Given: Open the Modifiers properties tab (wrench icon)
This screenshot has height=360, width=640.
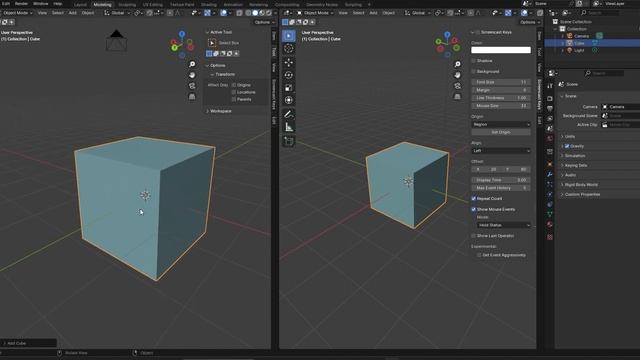Looking at the screenshot, I should coord(550,174).
